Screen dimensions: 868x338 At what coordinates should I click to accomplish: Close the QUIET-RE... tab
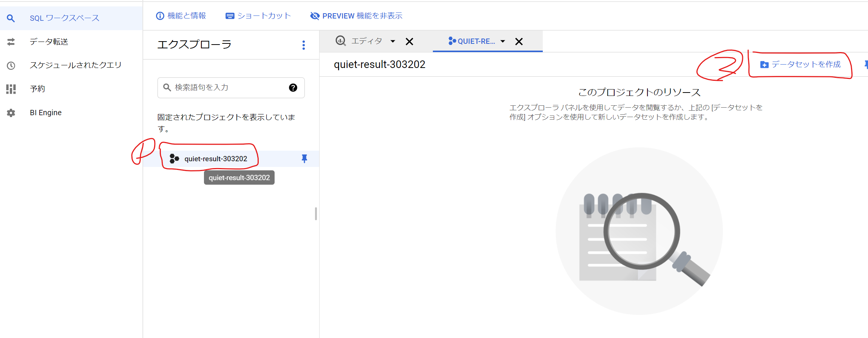[x=519, y=41]
